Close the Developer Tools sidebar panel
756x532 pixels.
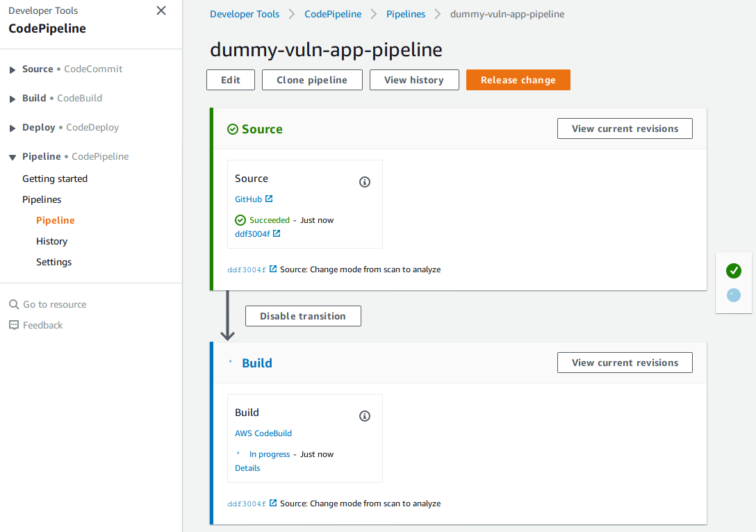click(x=161, y=10)
